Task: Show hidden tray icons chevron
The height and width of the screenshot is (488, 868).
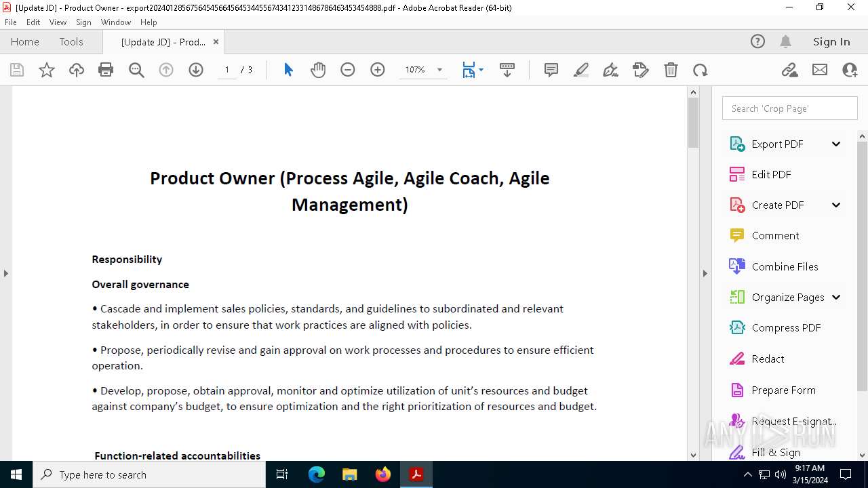Action: 747,474
